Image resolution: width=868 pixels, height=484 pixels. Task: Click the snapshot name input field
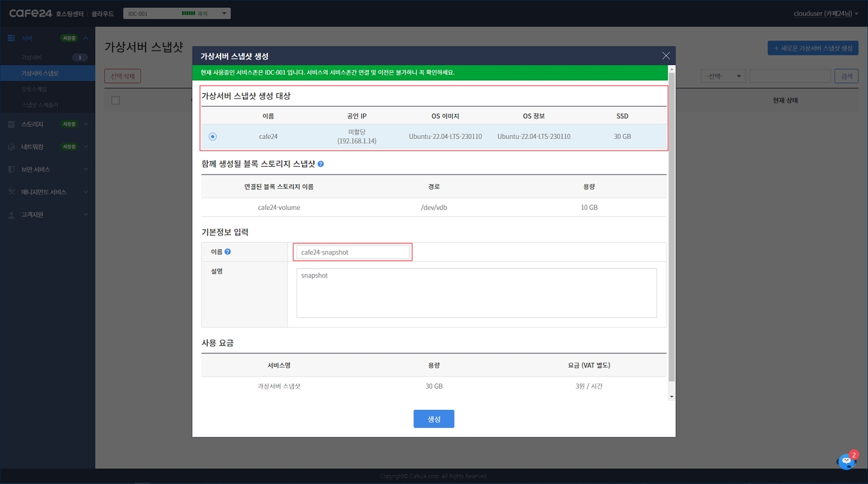(x=352, y=252)
